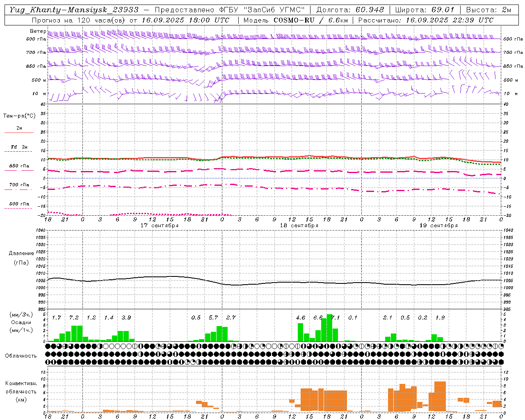Click the Ветер wind panel label
The width and height of the screenshot is (525, 420).
38,31
